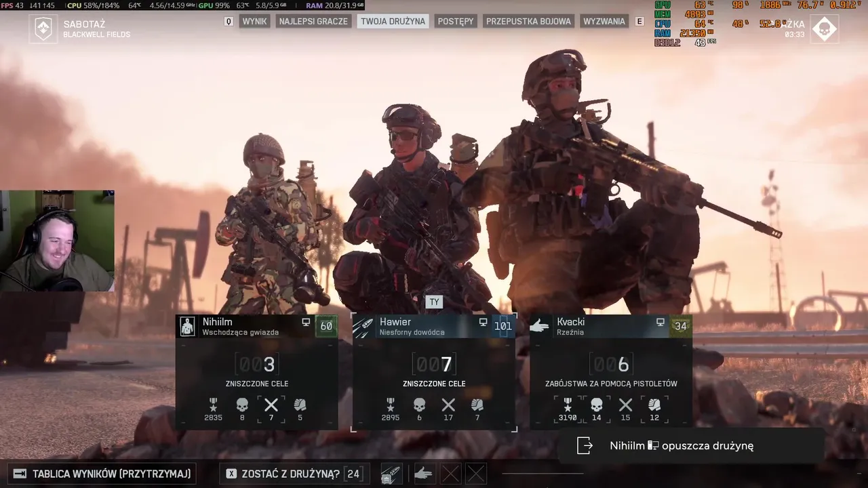The image size is (868, 488).
Task: Open the Wynik tab
Action: coord(254,21)
